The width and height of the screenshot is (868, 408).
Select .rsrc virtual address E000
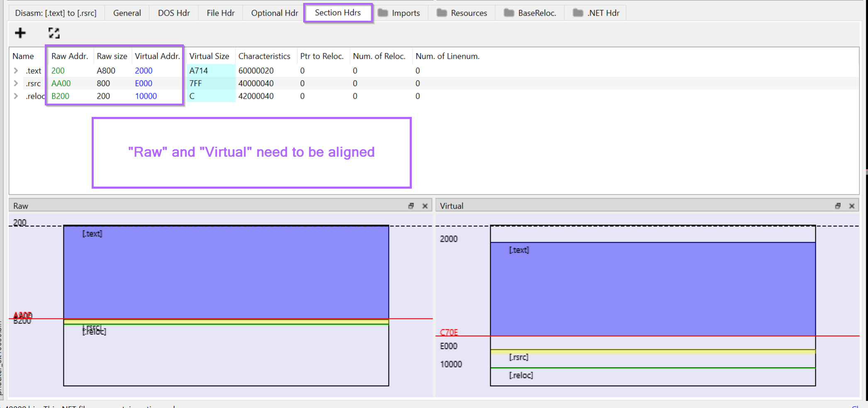143,83
